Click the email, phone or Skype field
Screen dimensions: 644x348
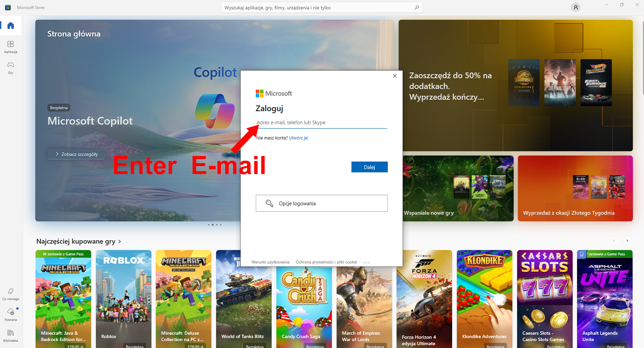click(x=321, y=122)
